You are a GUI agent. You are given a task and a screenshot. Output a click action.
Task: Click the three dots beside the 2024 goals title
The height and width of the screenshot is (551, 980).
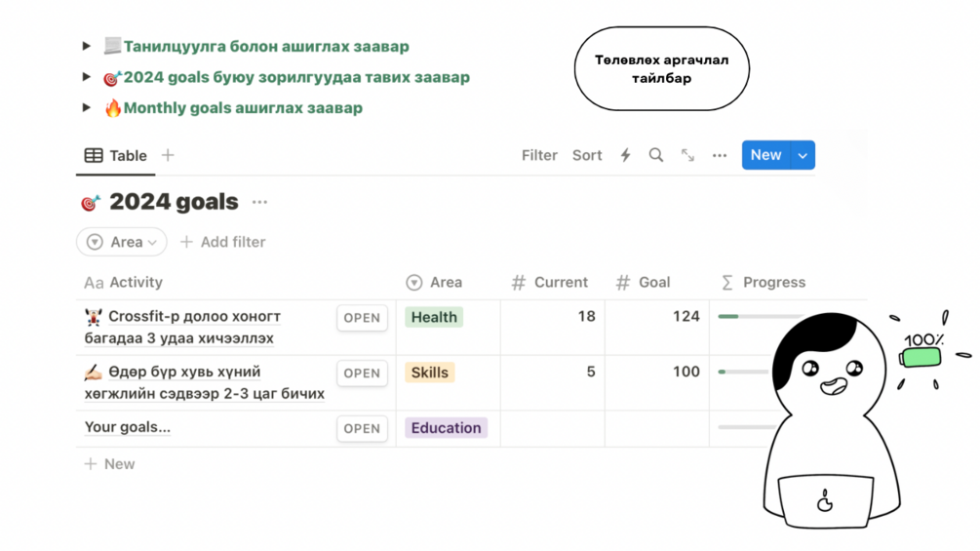tap(259, 202)
